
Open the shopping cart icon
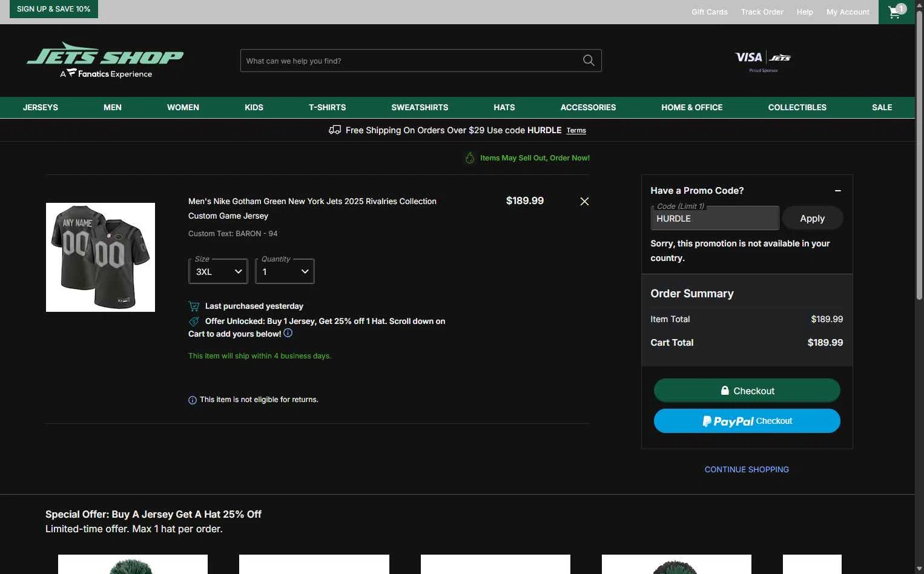coord(896,12)
